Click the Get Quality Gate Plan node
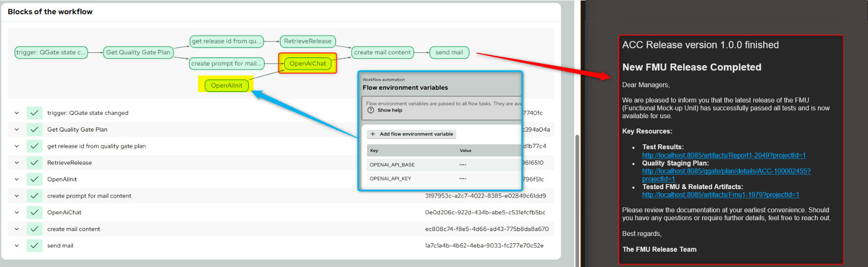Viewport: 868px width, 267px height. pos(138,52)
